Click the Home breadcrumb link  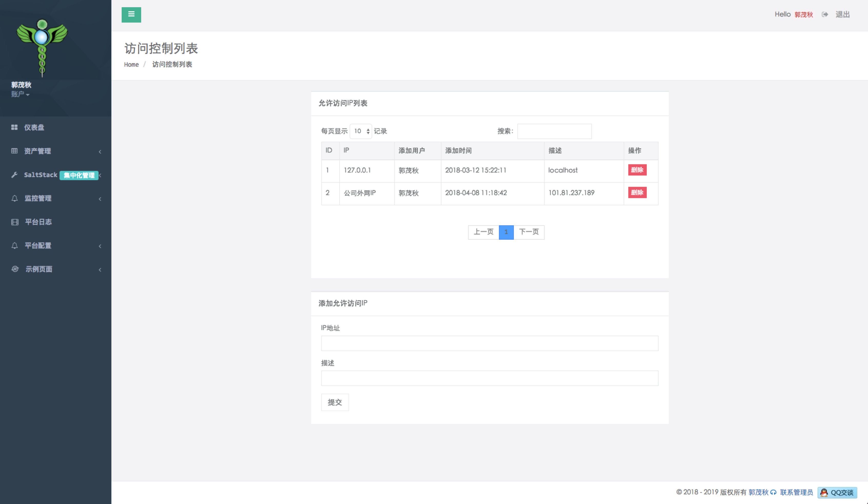point(131,65)
